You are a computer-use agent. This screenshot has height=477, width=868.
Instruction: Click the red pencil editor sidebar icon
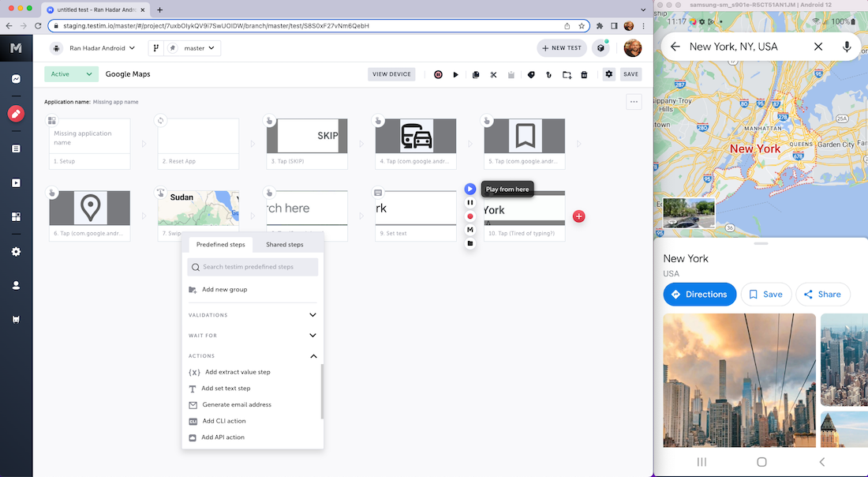tap(16, 114)
